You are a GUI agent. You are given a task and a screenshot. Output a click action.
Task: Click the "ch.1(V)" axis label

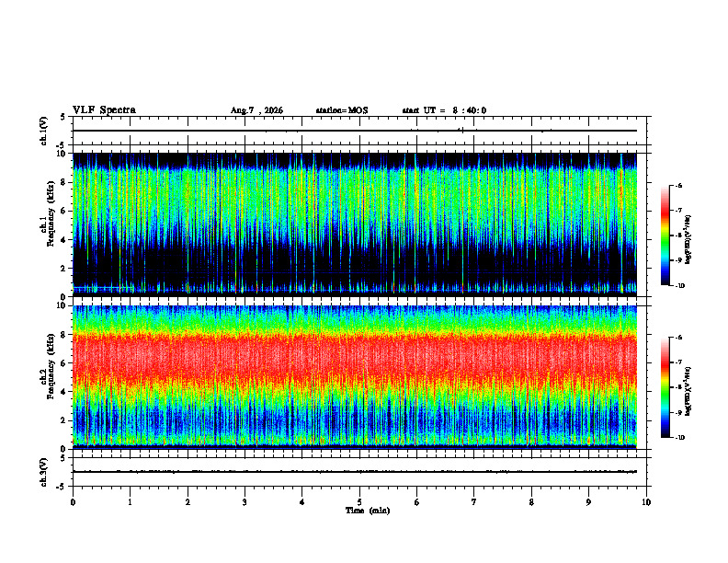point(44,131)
